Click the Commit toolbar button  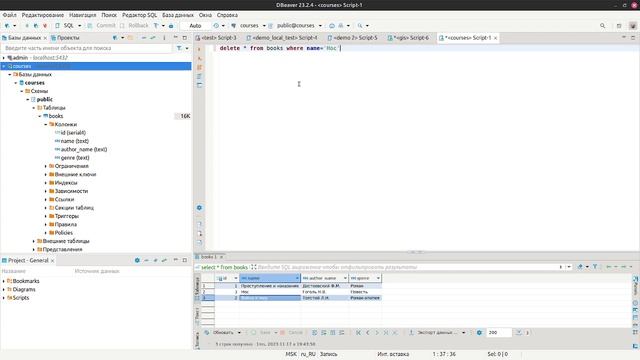102,25
